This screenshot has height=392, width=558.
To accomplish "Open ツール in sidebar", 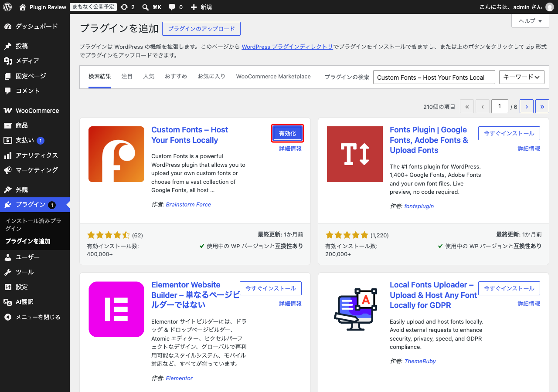I will tap(35, 272).
